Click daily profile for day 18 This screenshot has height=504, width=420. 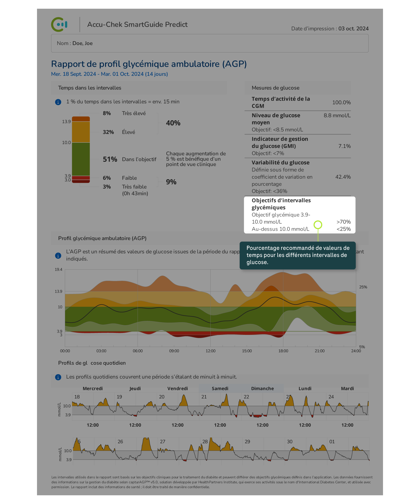(93, 407)
